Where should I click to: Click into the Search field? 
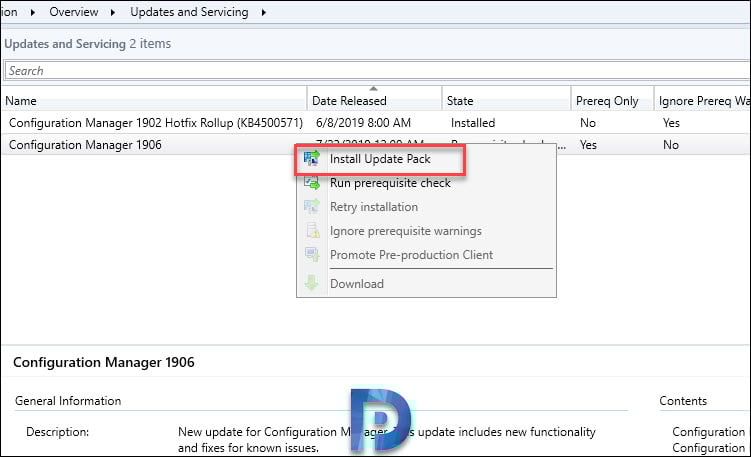[x=377, y=70]
